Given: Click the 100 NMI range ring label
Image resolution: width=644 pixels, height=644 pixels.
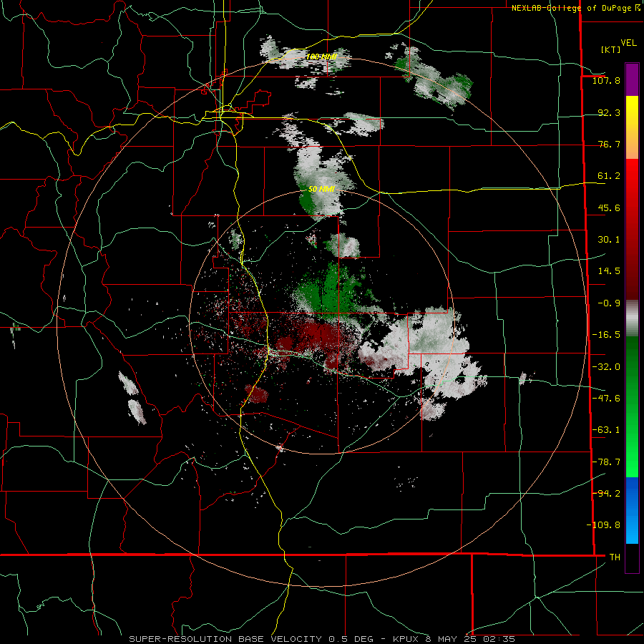Looking at the screenshot, I should pyautogui.click(x=321, y=57).
